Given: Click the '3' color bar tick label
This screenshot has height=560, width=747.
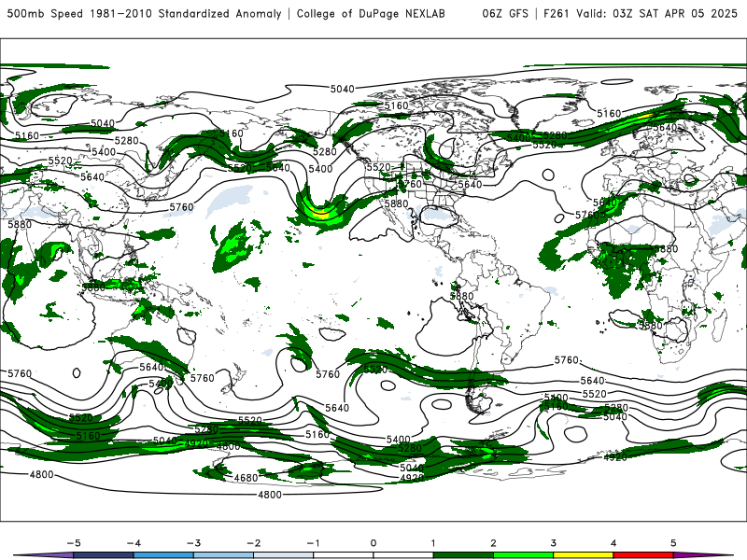Looking at the screenshot, I should tap(553, 543).
